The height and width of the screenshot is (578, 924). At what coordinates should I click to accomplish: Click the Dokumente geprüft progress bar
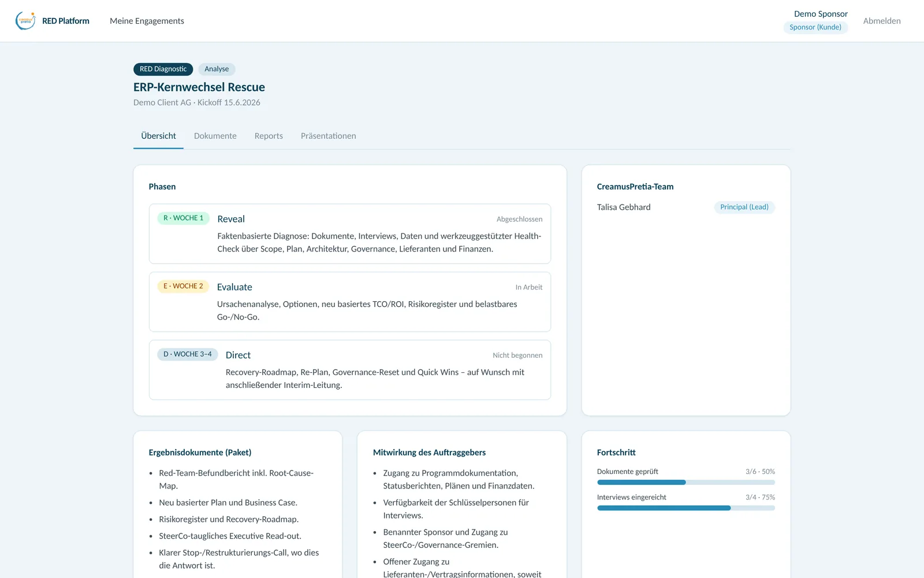pyautogui.click(x=686, y=482)
